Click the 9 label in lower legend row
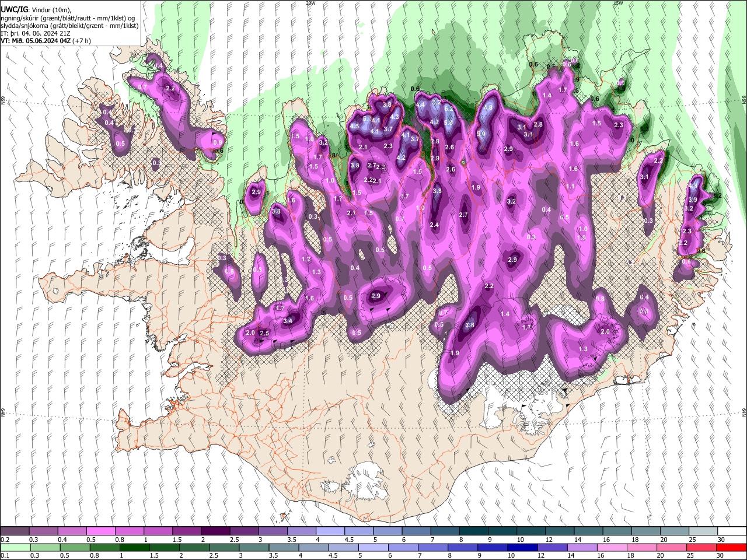Screen dimensions: 747x560 [480, 555]
